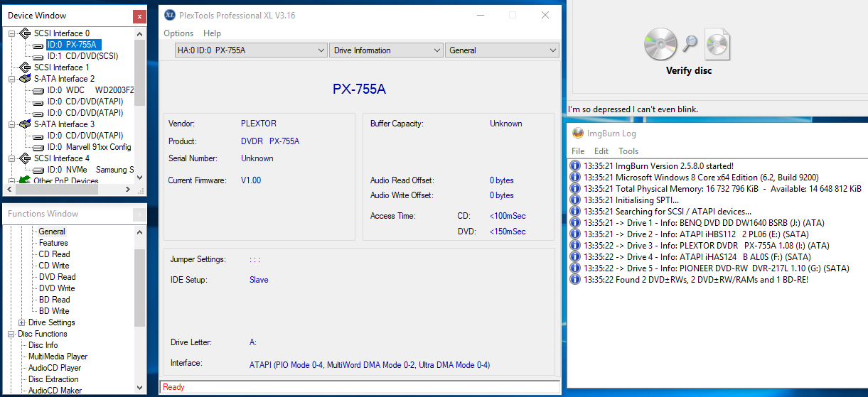
Task: Select CD Read in the Functions Window
Action: tap(54, 254)
